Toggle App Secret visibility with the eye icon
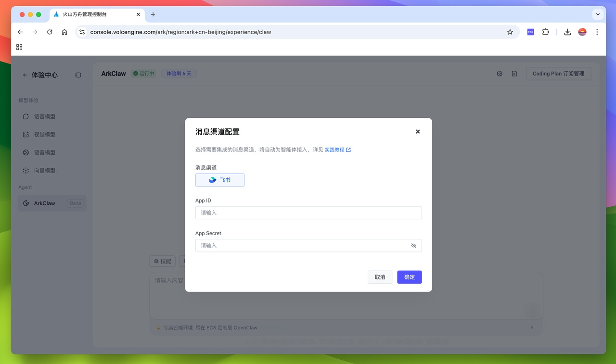Viewport: 616px width, 364px height. (413, 245)
